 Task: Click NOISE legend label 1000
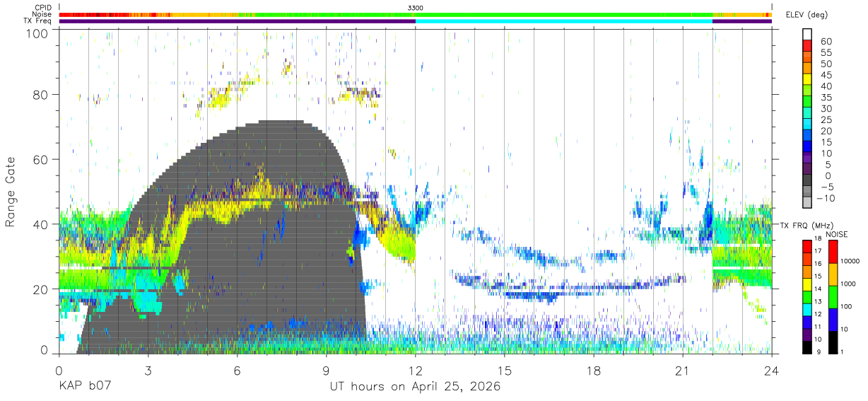849,285
